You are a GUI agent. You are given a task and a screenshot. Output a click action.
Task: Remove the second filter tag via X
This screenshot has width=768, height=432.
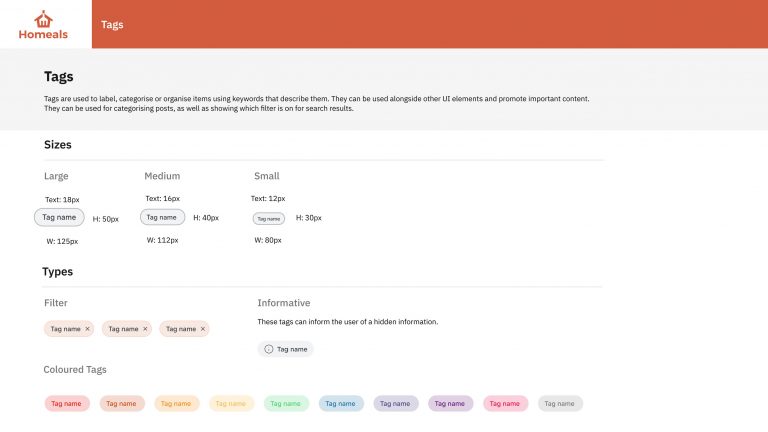(x=145, y=329)
